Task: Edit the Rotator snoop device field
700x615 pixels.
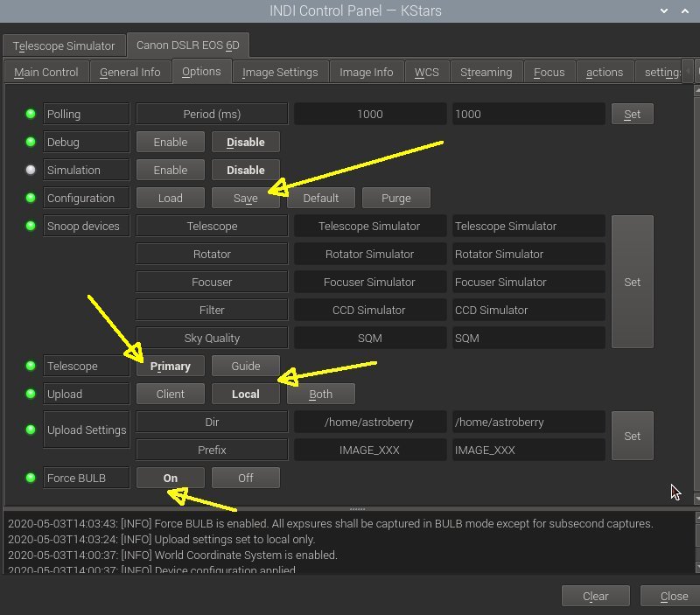Action: [528, 254]
